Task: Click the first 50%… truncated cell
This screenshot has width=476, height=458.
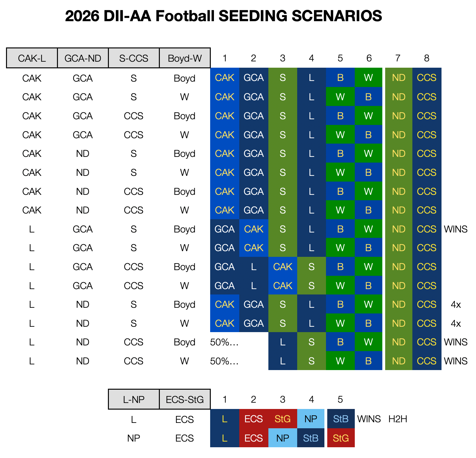Action: click(224, 342)
